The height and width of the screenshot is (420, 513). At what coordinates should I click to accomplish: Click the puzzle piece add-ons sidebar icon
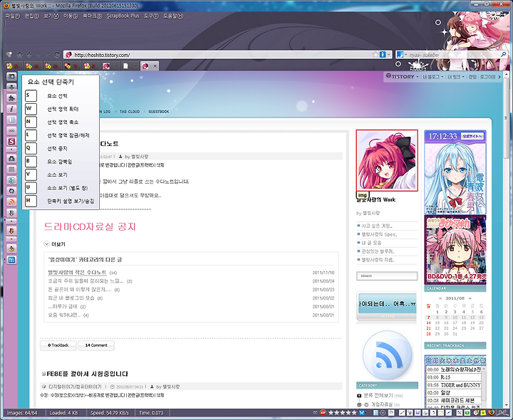point(11,98)
